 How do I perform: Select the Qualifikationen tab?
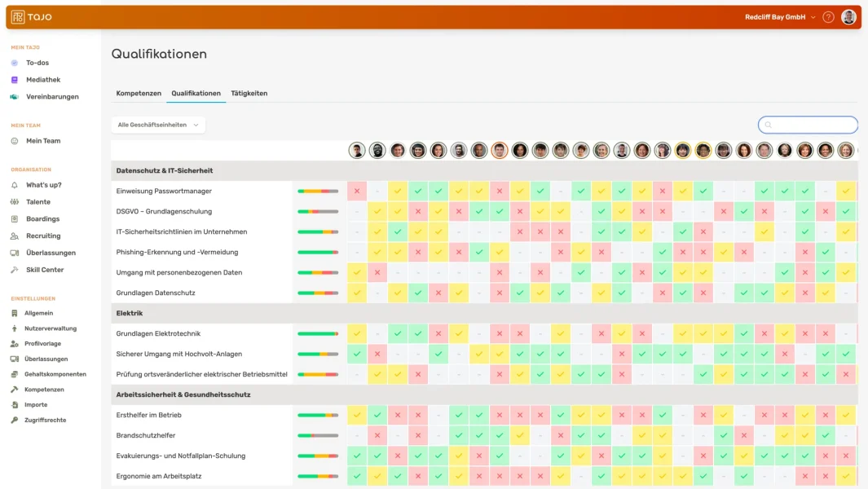pyautogui.click(x=196, y=94)
